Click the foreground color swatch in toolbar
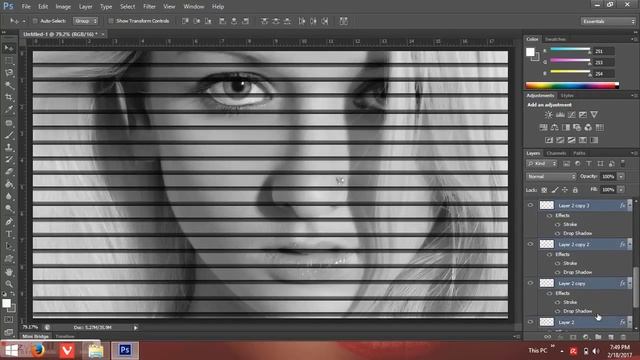 (6, 303)
